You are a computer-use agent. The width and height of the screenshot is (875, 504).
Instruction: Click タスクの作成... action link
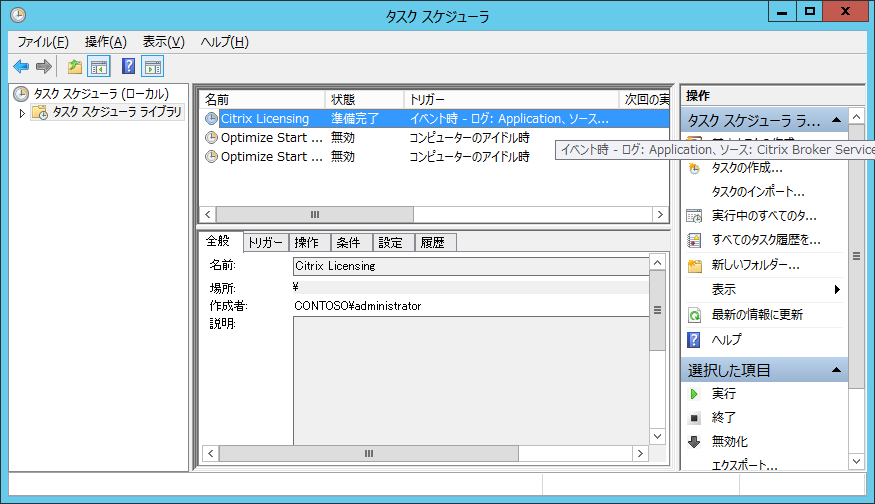(x=746, y=167)
